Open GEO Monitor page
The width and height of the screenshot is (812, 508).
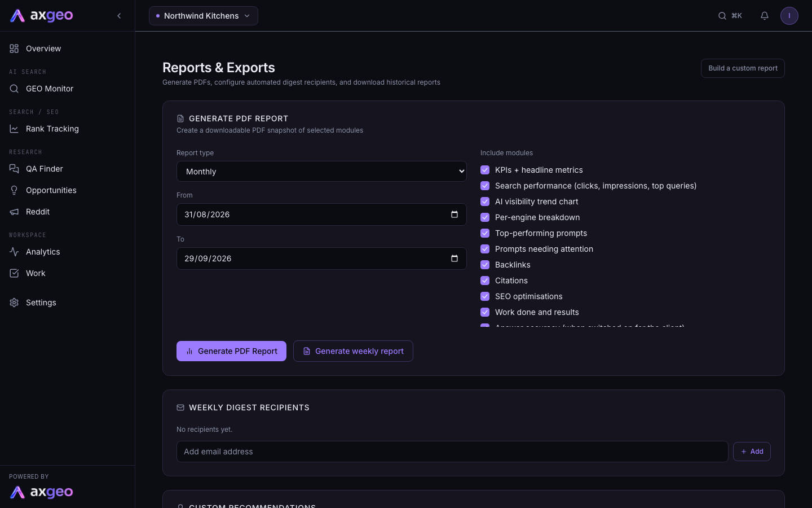pyautogui.click(x=68, y=89)
